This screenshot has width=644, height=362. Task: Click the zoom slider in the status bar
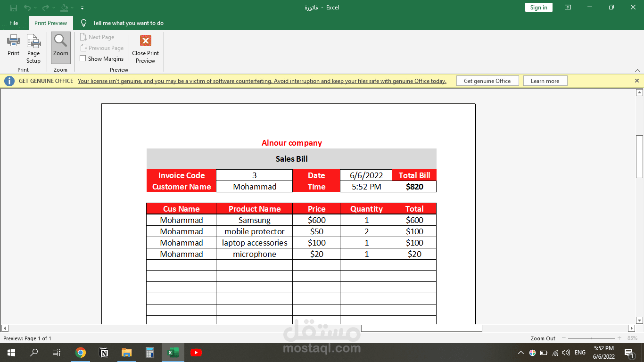click(592, 338)
